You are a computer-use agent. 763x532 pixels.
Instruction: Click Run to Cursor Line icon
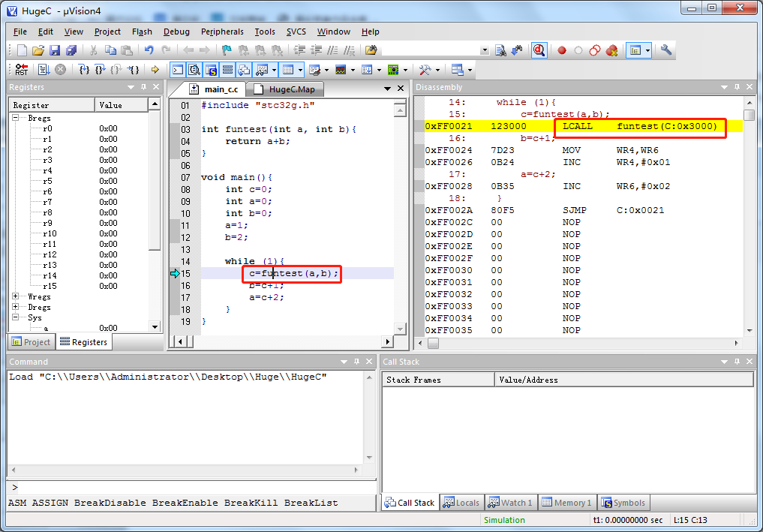point(133,70)
